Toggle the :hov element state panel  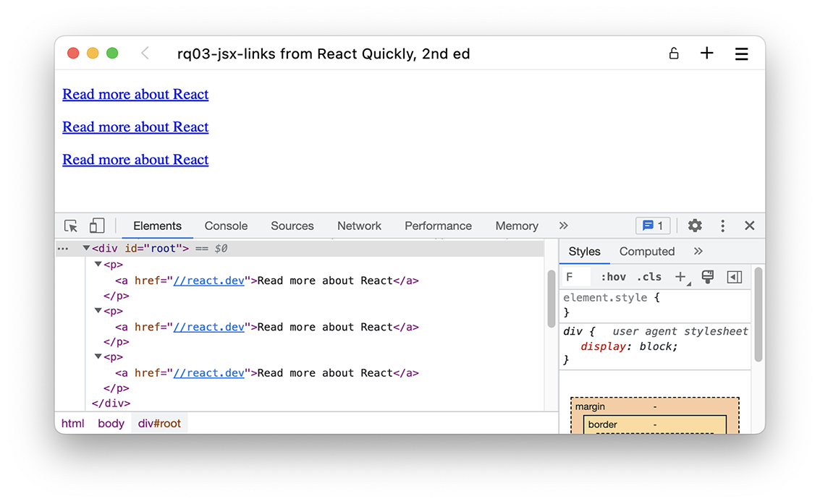(613, 277)
